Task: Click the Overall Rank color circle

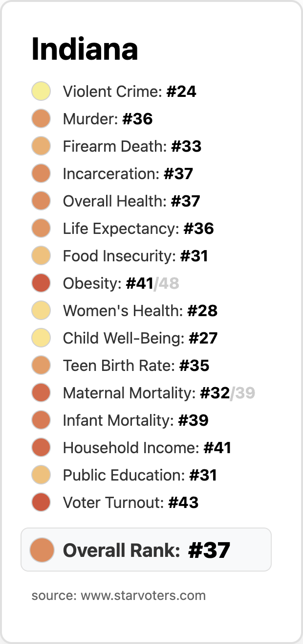Action: tap(42, 550)
